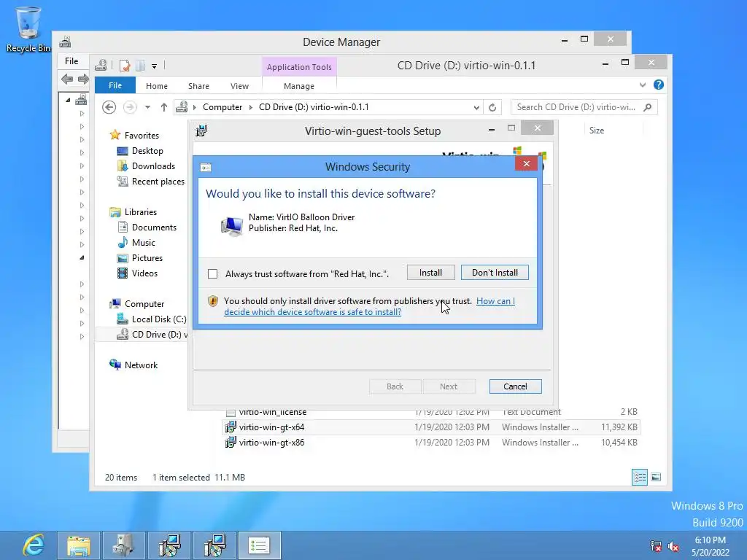Open the Videos library

[x=144, y=273]
